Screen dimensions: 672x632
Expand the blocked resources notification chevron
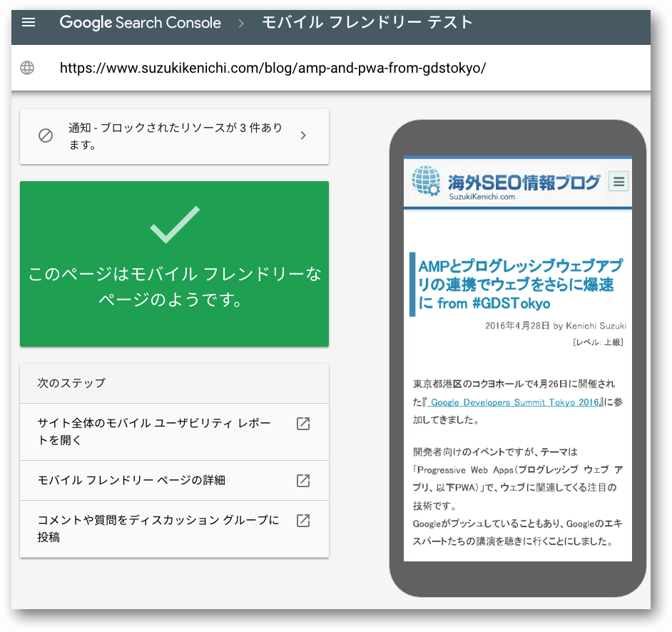tap(303, 136)
